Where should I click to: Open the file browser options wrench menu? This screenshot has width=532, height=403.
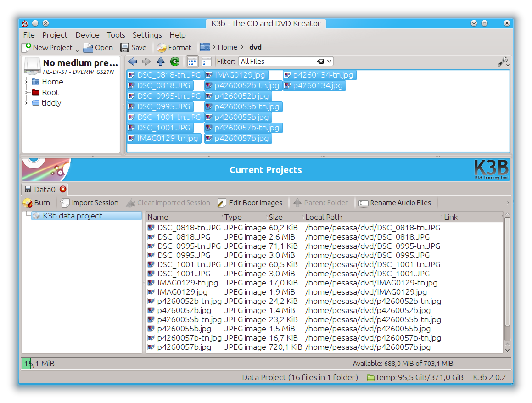click(503, 62)
